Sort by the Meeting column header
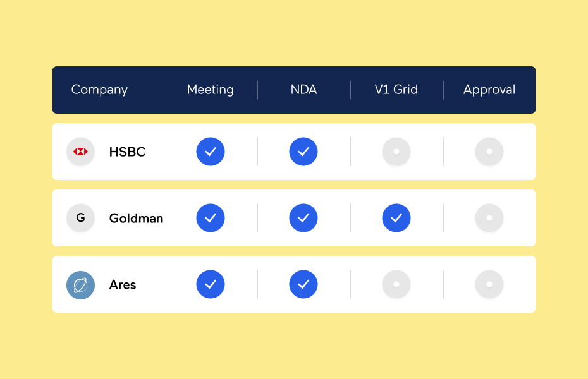 tap(211, 90)
